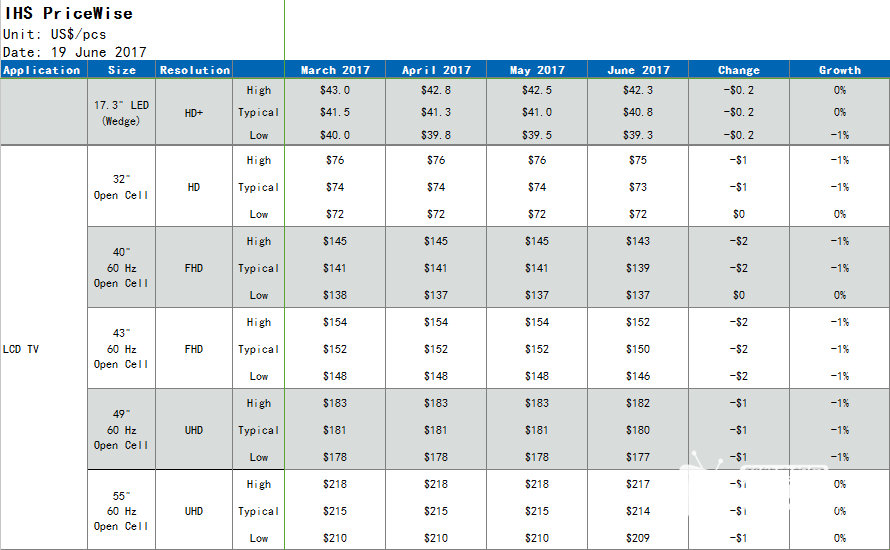This screenshot has width=890, height=550.
Task: Select the $139 June 2017 typical price
Action: [x=637, y=268]
